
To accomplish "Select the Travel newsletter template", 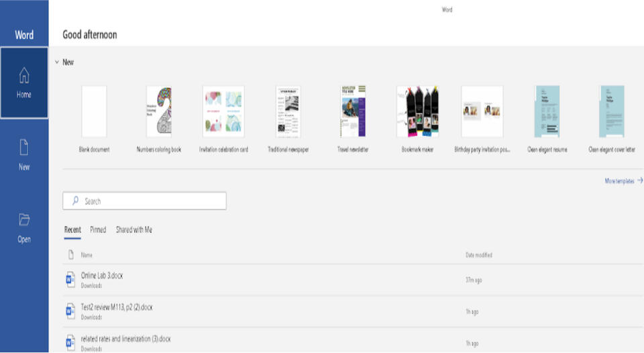I will click(353, 112).
